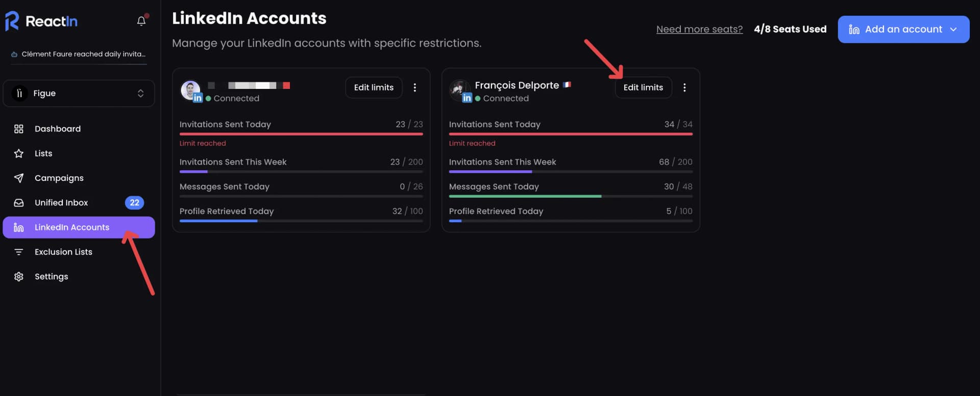This screenshot has height=396, width=980.
Task: Click the Settings gear icon
Action: click(19, 276)
